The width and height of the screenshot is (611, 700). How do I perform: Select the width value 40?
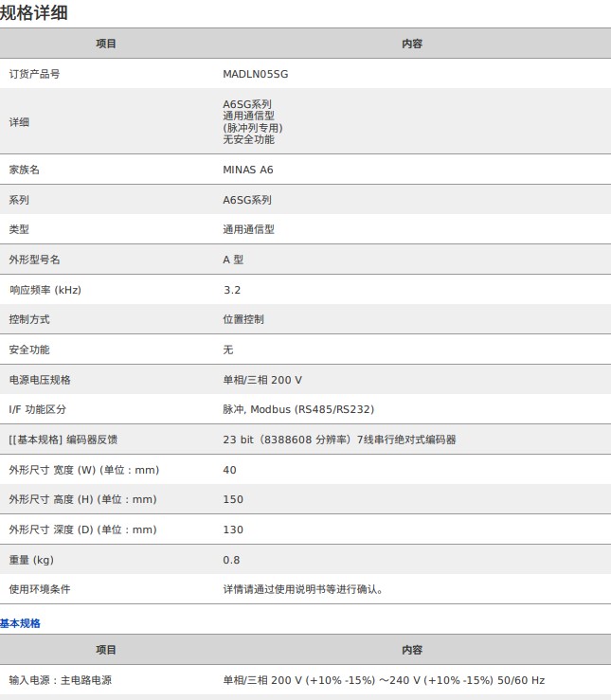point(229,470)
